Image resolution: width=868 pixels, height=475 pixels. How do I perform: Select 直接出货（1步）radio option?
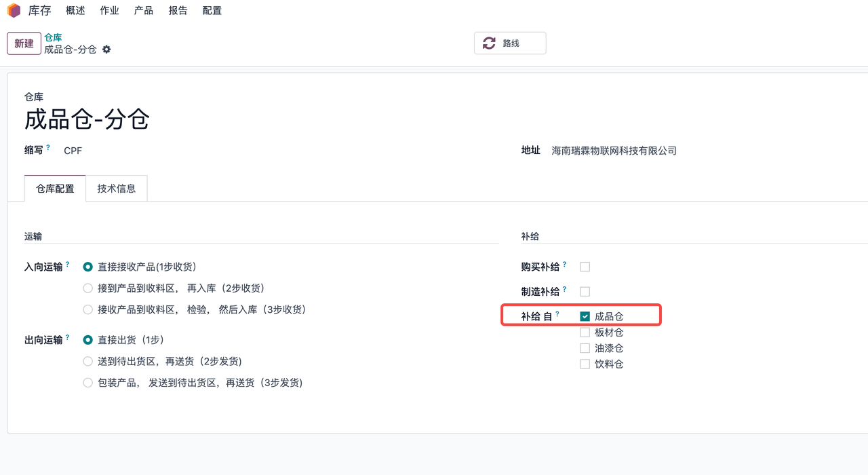pos(87,340)
